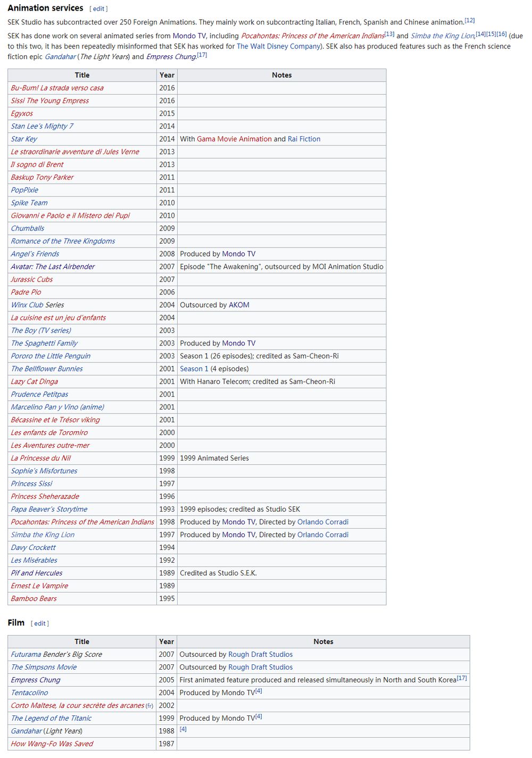Screen dimensions: 532x758
Task: Open the Egyxos title link
Action: pyautogui.click(x=22, y=113)
